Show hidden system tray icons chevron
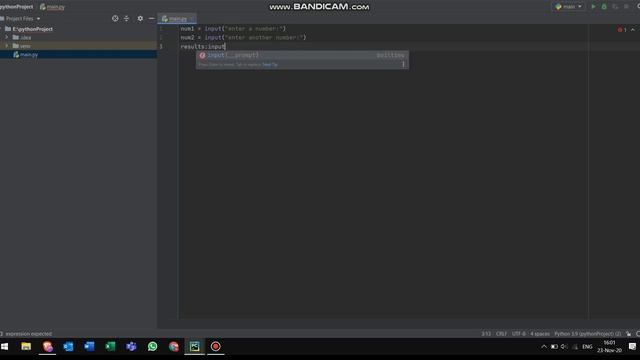The height and width of the screenshot is (360, 640). tap(544, 347)
